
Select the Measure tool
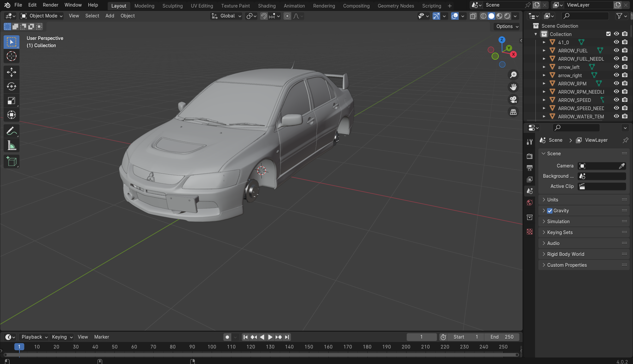[12, 145]
